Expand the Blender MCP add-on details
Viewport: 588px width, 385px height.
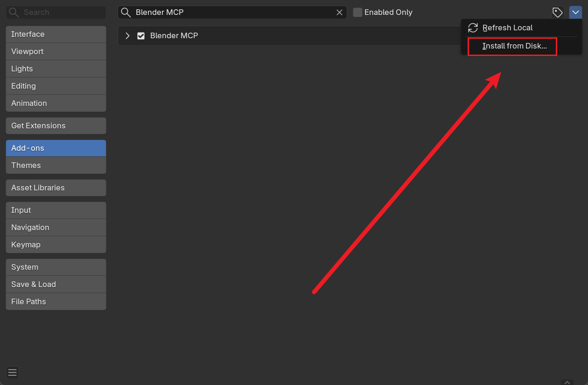click(x=127, y=36)
